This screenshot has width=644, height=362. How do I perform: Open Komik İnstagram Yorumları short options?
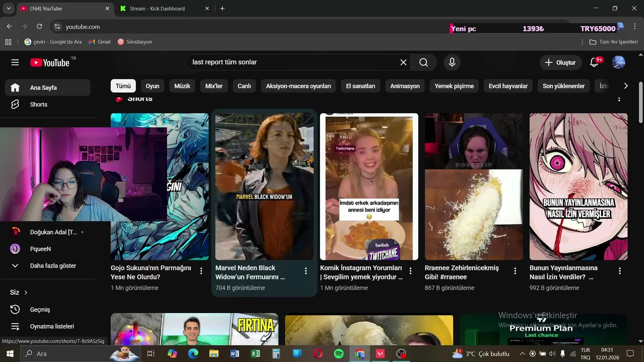tap(411, 271)
